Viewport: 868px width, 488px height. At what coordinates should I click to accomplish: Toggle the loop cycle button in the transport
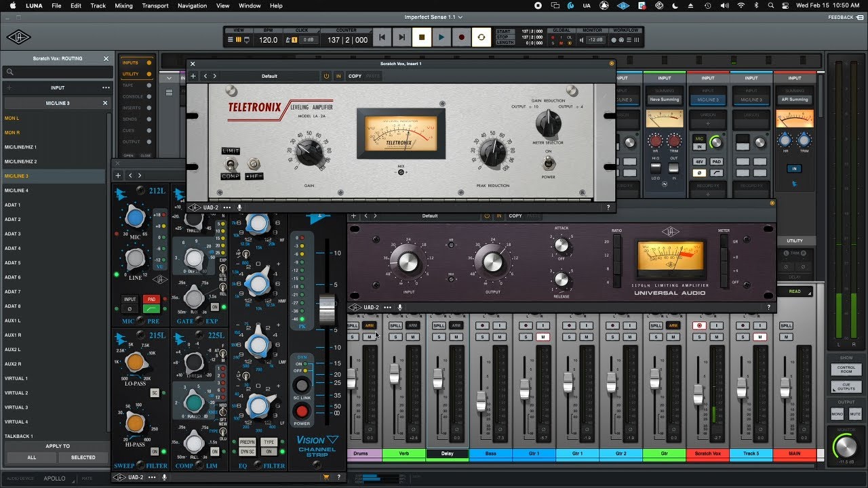point(481,37)
